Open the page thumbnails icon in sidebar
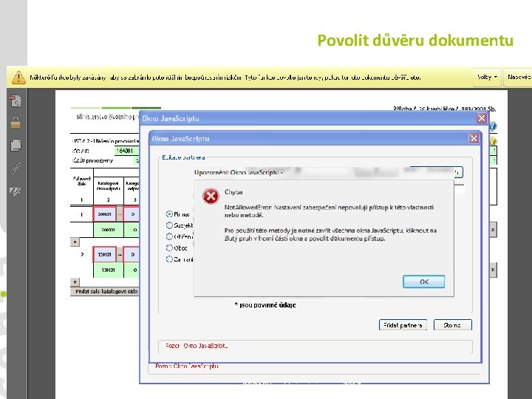532x399 pixels. pyautogui.click(x=16, y=146)
